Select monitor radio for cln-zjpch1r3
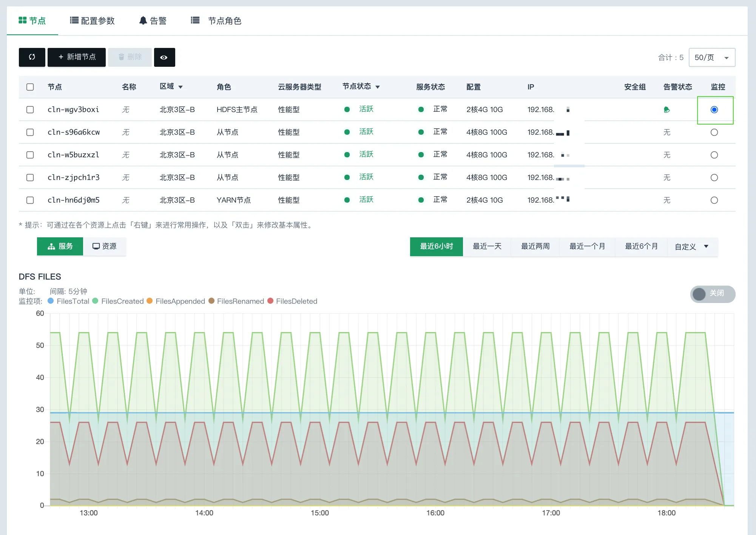This screenshot has height=535, width=756. [x=714, y=178]
